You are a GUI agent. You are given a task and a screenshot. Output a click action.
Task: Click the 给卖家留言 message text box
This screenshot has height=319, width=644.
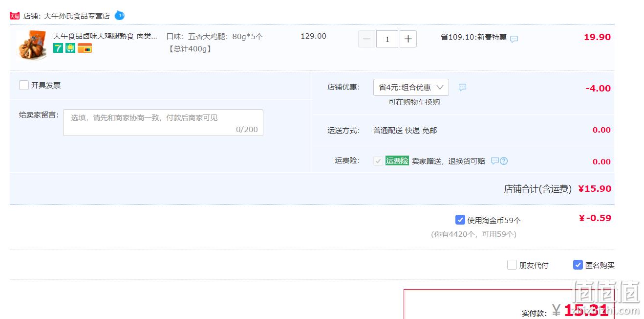click(x=163, y=122)
